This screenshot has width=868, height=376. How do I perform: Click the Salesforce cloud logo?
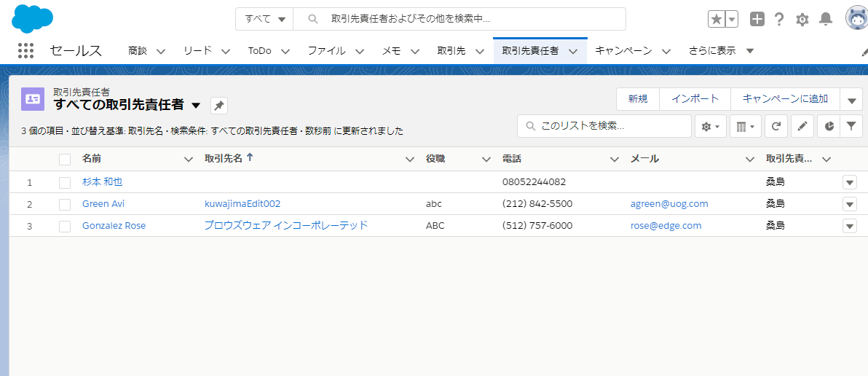pos(32,18)
